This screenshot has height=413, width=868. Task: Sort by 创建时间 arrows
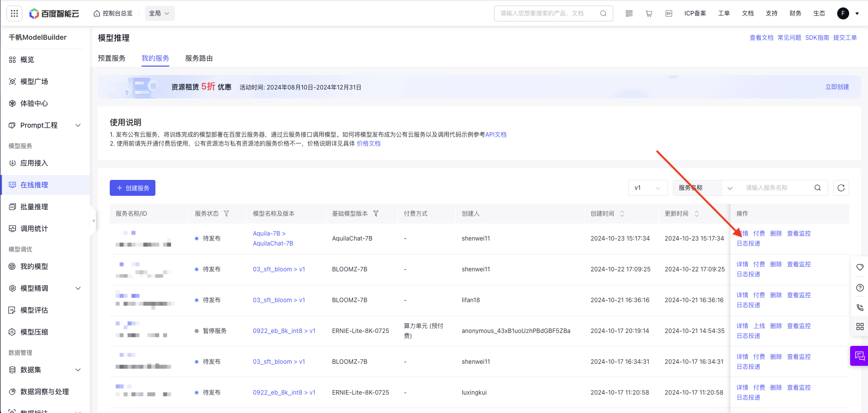tap(622, 214)
